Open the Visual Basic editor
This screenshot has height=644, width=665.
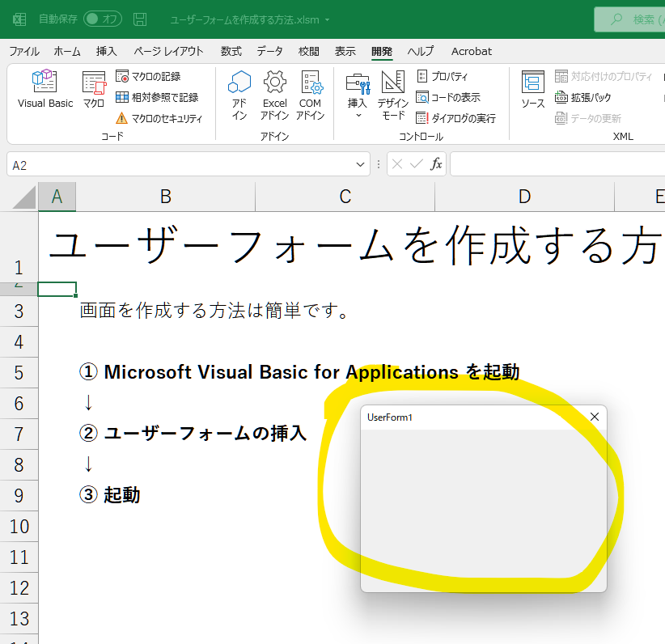(x=44, y=89)
